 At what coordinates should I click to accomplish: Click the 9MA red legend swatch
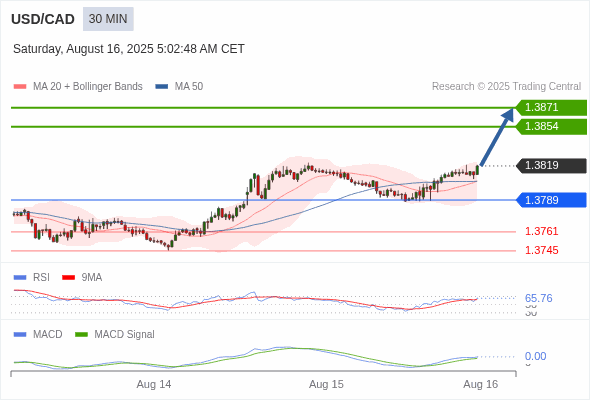coord(68,277)
